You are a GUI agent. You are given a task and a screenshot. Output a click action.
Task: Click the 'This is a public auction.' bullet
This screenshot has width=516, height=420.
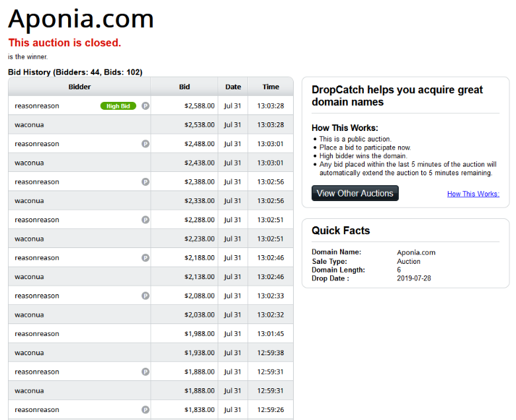click(x=355, y=139)
